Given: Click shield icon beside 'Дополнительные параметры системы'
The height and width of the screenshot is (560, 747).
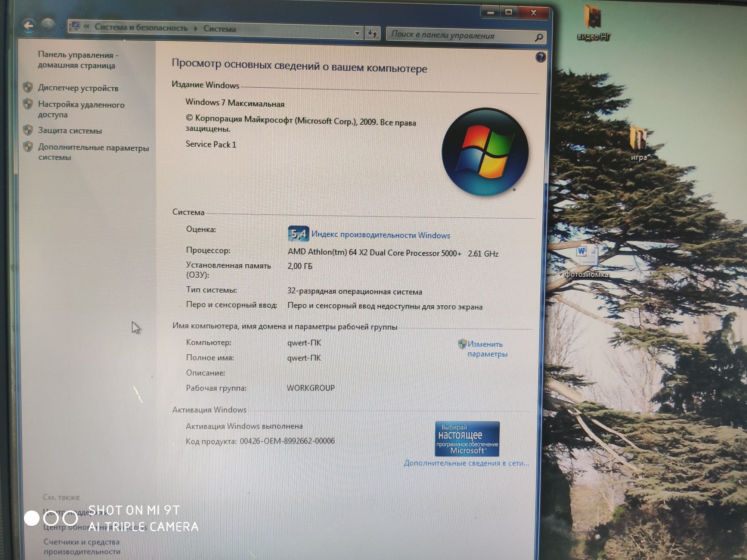Looking at the screenshot, I should click(28, 147).
